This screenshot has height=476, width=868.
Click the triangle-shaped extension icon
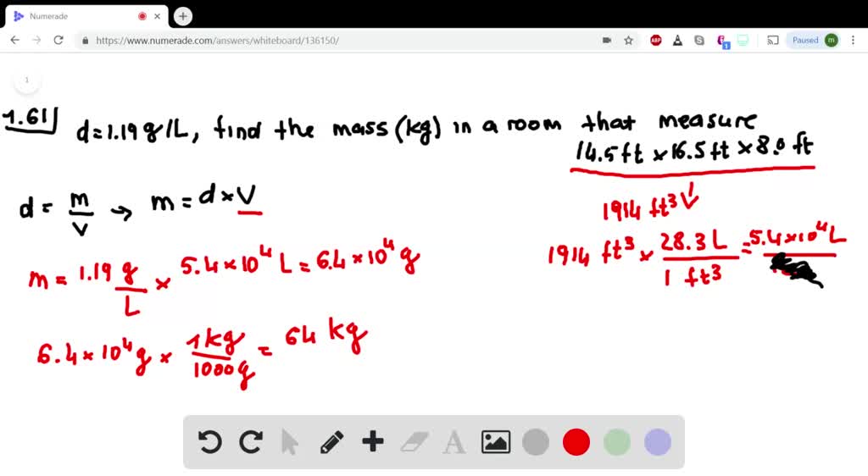coord(677,41)
